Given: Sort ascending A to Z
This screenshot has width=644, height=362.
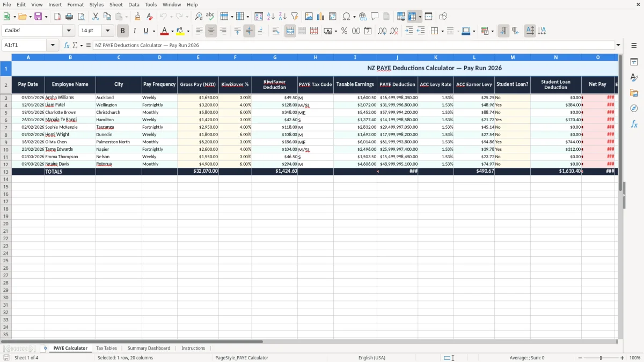Looking at the screenshot, I should click(x=271, y=17).
